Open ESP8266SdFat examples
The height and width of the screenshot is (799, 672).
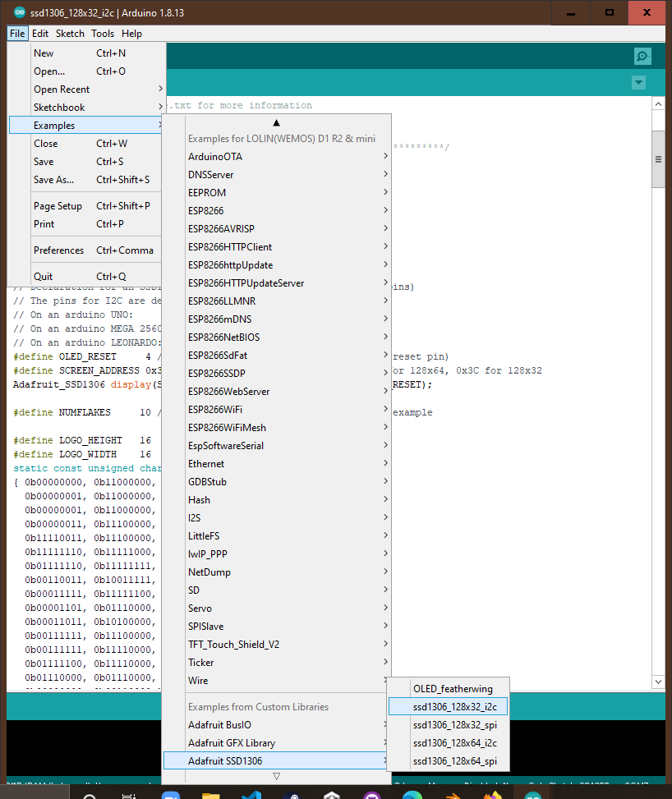[x=277, y=356]
